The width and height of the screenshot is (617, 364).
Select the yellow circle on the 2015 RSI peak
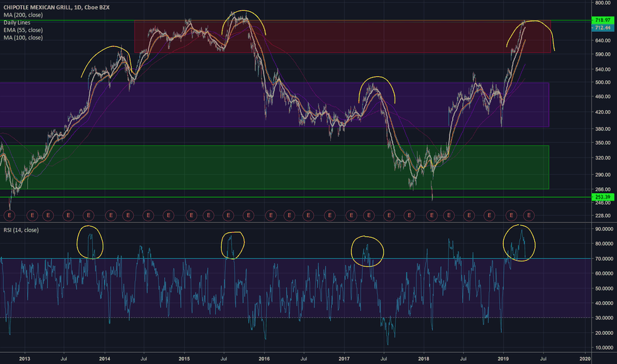coord(232,245)
